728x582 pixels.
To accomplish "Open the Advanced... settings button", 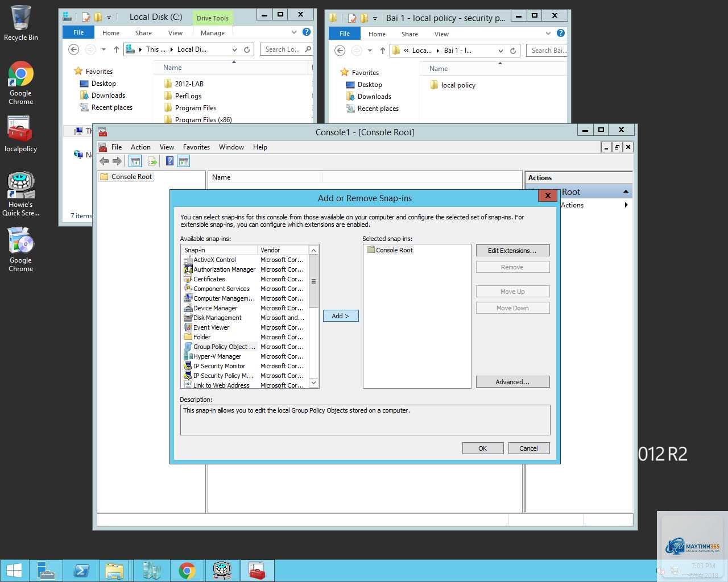I will click(x=512, y=382).
